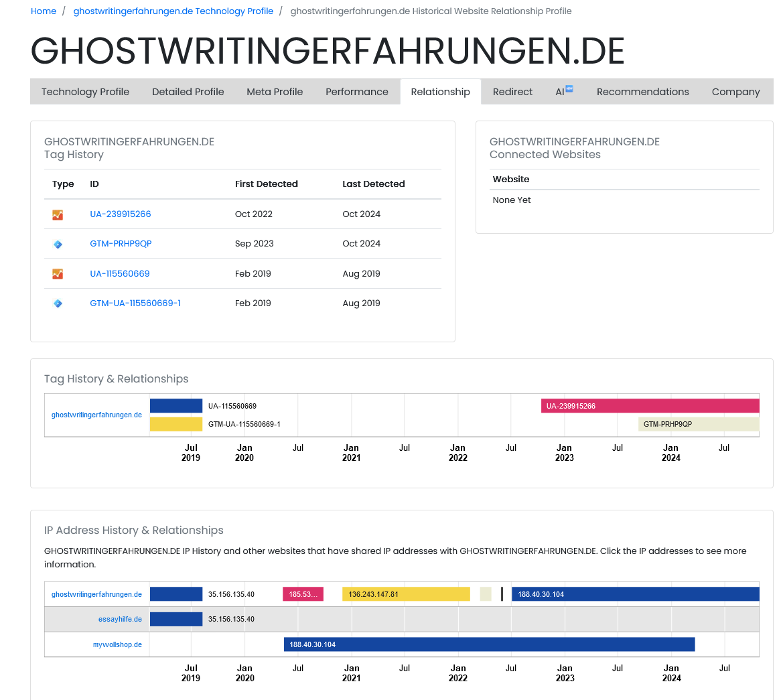Screen dimensions: 781x700
Task: Open the Meta Profile tab
Action: [x=275, y=92]
